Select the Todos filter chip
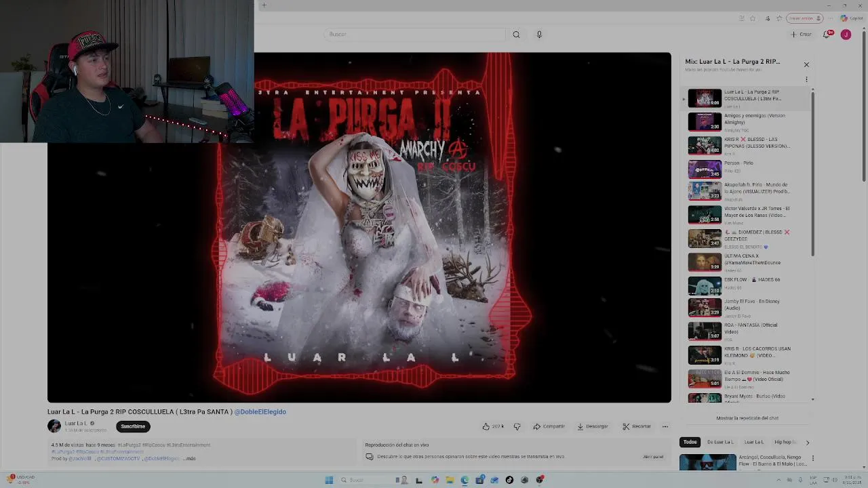This screenshot has width=868, height=488. click(690, 442)
